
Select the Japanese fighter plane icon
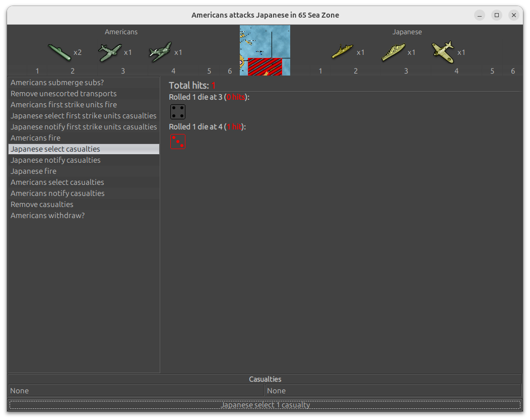pos(443,52)
